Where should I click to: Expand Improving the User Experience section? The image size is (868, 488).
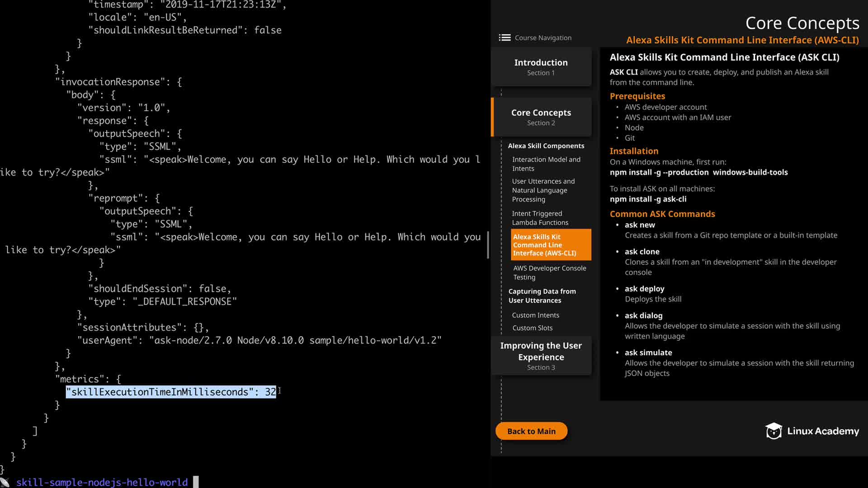coord(541,356)
